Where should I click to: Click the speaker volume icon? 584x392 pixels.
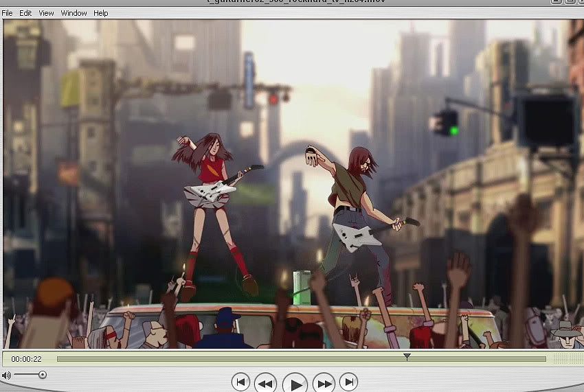[x=6, y=376]
